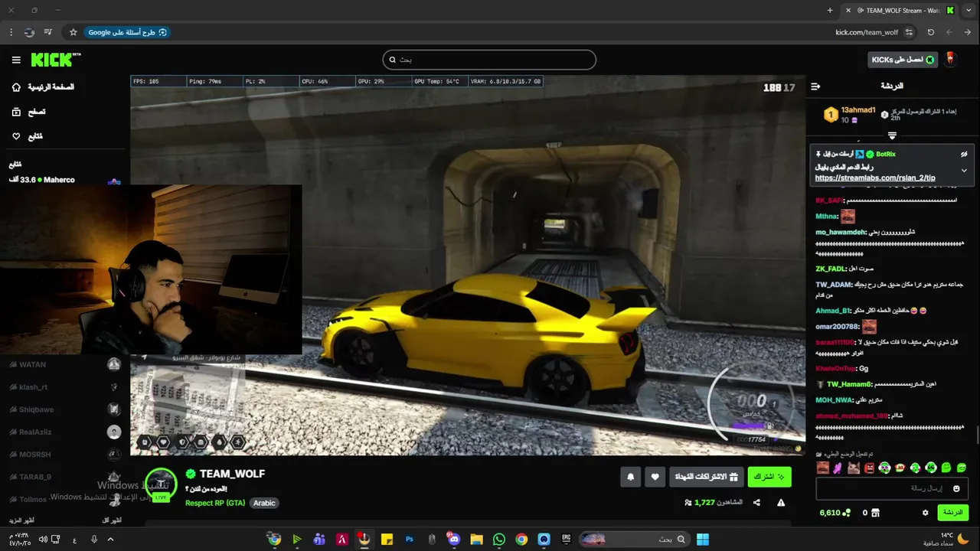Screen dimensions: 980x551
Task: Open the user profile avatar menu
Action: pyautogui.click(x=951, y=59)
